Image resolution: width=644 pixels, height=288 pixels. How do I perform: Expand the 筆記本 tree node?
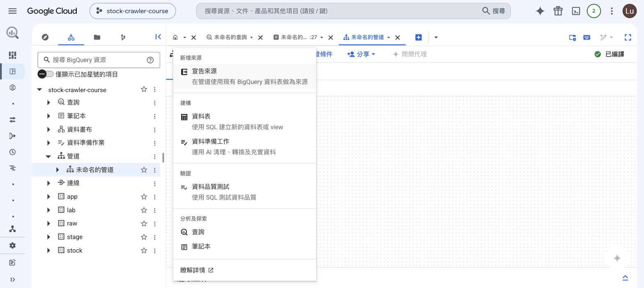(48, 116)
